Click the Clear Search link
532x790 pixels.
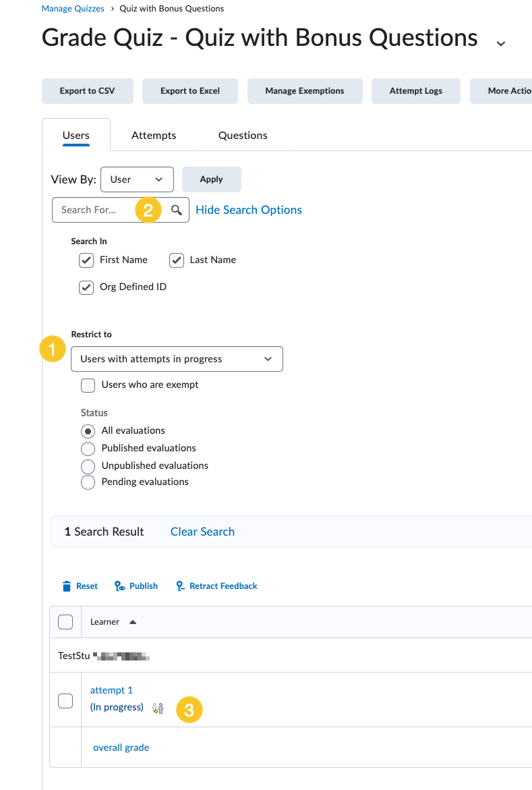202,532
